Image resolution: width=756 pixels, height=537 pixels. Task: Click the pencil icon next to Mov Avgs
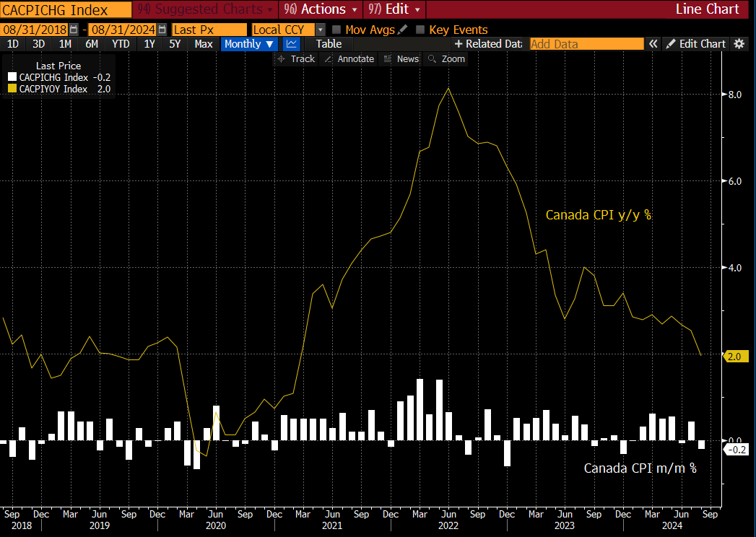(403, 30)
